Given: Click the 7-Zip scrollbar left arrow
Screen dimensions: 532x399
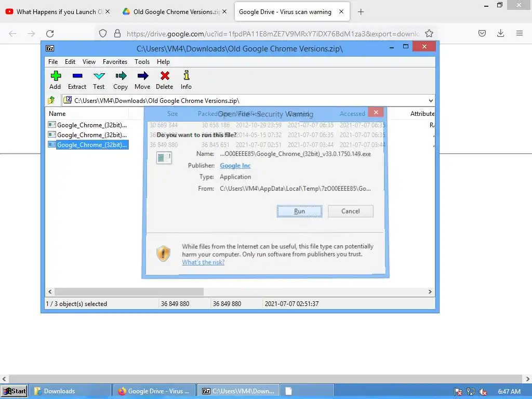Looking at the screenshot, I should (50, 291).
